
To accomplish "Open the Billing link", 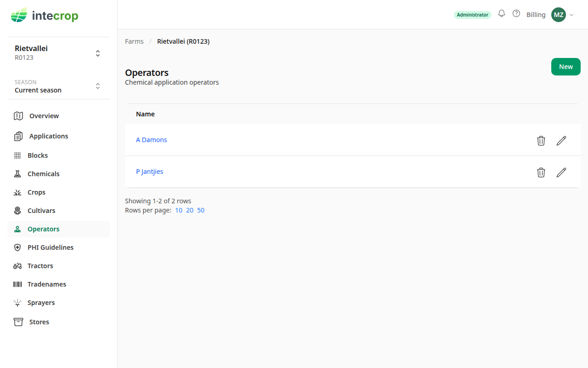I will [x=536, y=15].
